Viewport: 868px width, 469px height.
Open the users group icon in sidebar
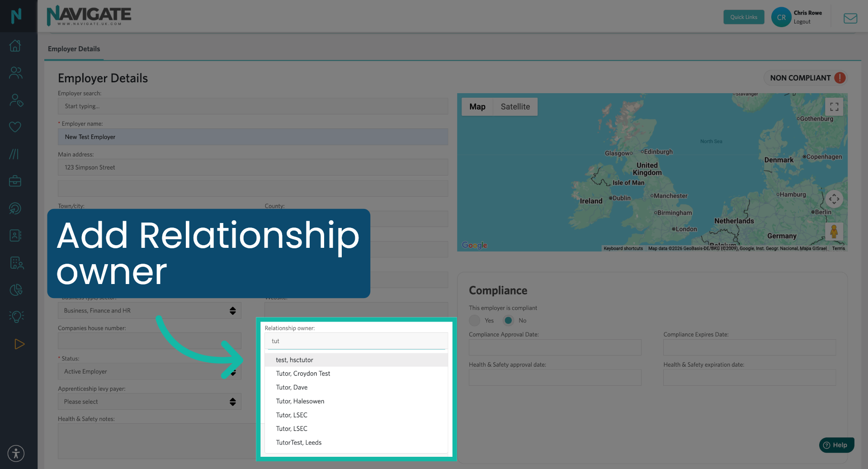[15, 73]
